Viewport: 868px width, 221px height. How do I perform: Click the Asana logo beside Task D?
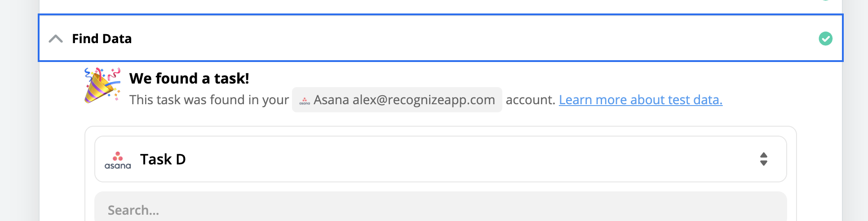118,160
